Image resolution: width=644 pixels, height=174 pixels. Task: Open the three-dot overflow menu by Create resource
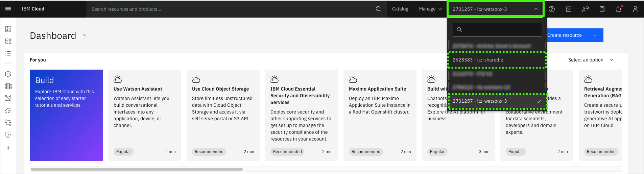(621, 35)
